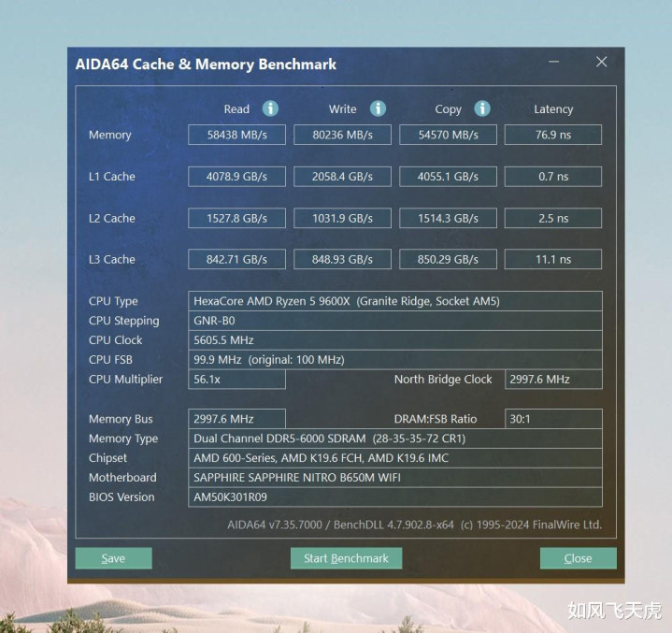
Task: Click the info icon next to Copy
Action: pyautogui.click(x=482, y=108)
